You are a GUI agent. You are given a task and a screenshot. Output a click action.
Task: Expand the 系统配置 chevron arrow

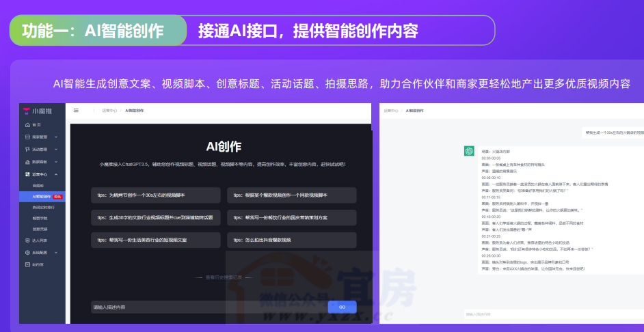pos(55,252)
